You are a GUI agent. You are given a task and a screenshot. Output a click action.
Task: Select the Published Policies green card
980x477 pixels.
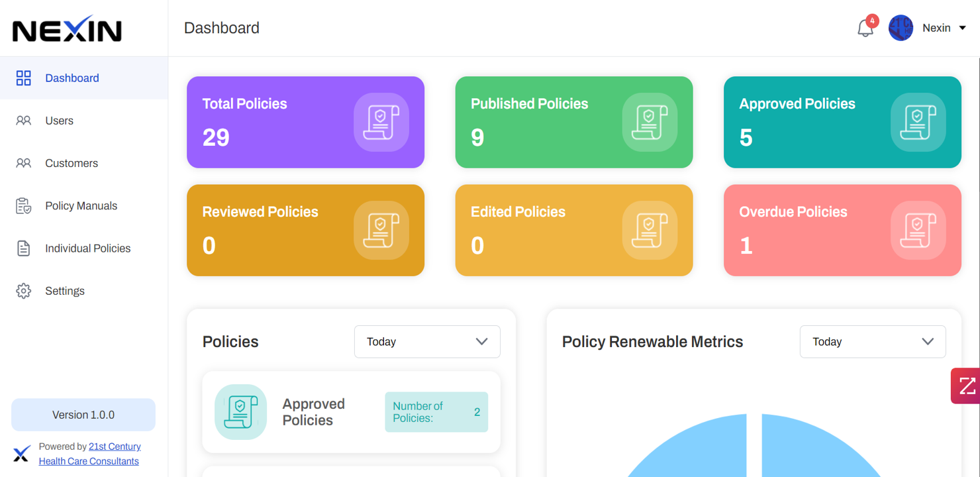pyautogui.click(x=573, y=123)
